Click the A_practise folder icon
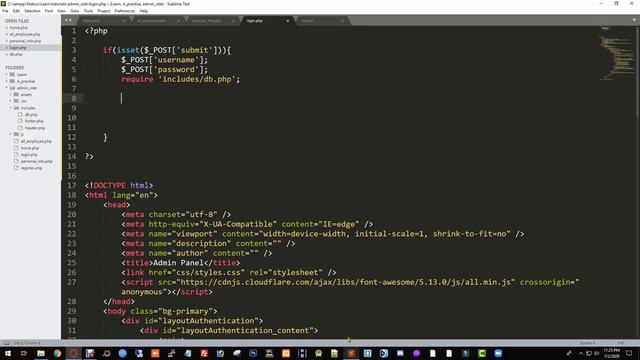This screenshot has width=640, height=360. (x=12, y=81)
